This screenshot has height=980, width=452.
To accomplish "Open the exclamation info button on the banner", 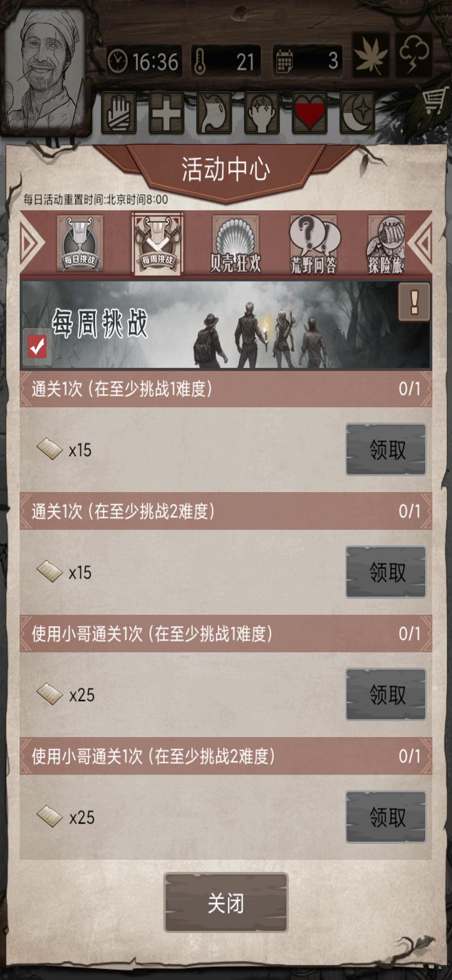I will [x=414, y=302].
